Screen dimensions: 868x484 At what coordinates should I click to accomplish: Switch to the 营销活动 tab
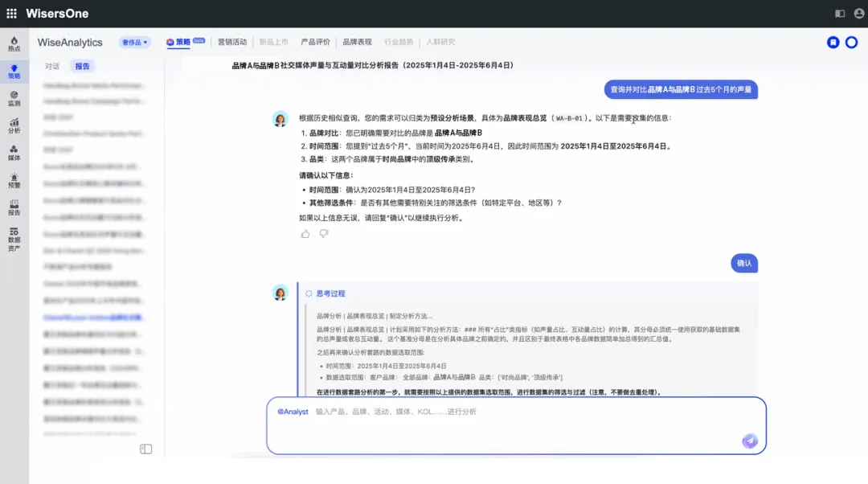232,42
